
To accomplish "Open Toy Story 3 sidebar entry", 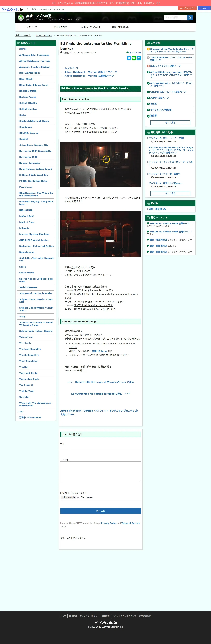I will point(26,385).
